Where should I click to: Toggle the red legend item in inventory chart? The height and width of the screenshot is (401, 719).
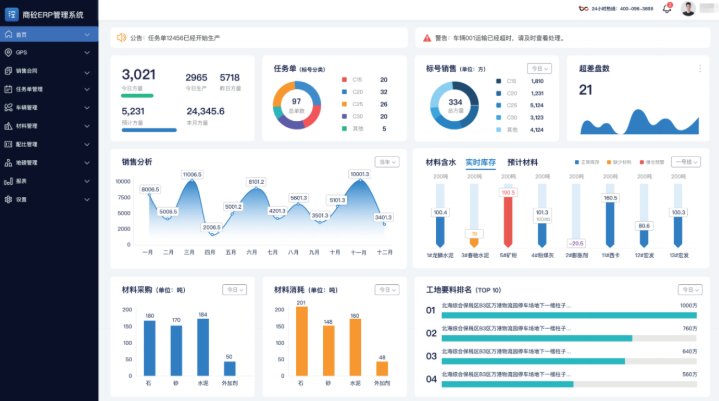pos(652,162)
